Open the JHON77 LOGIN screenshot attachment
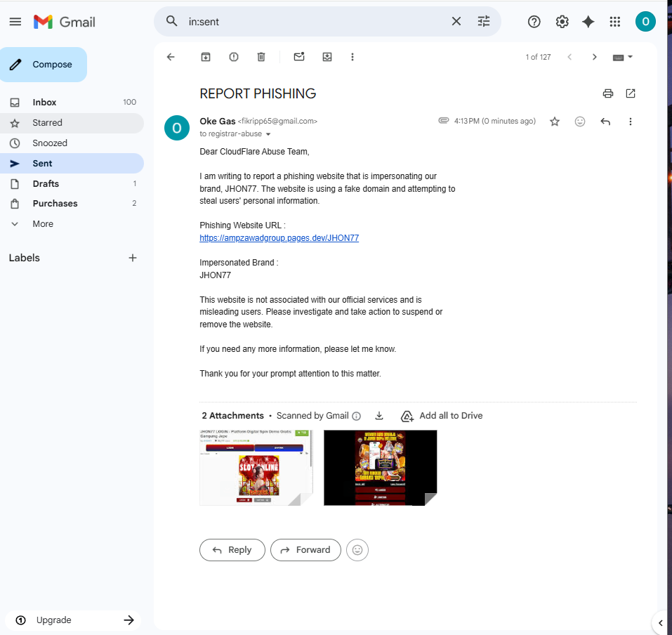Screen dimensions: 672x635 [x=256, y=468]
